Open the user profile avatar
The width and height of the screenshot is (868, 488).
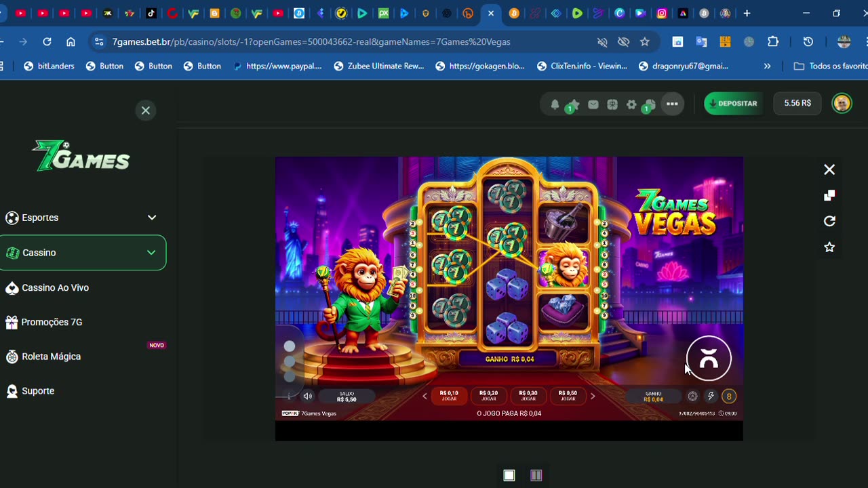click(842, 103)
